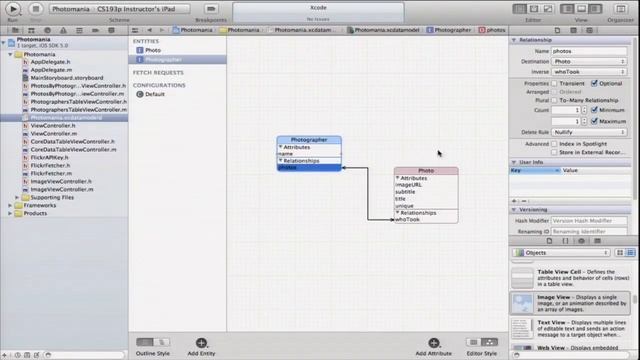Select the graph Editor Style
Viewport: 640px width, 360px height.
tap(489, 342)
